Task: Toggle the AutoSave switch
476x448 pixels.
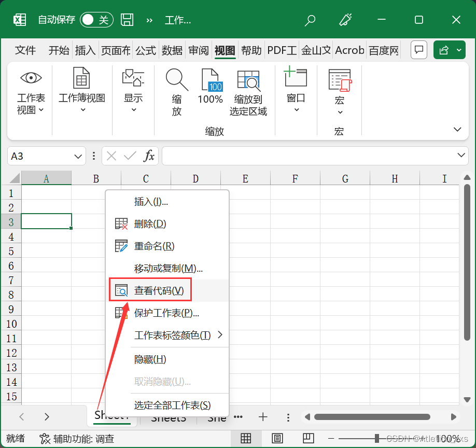Action: 96,20
